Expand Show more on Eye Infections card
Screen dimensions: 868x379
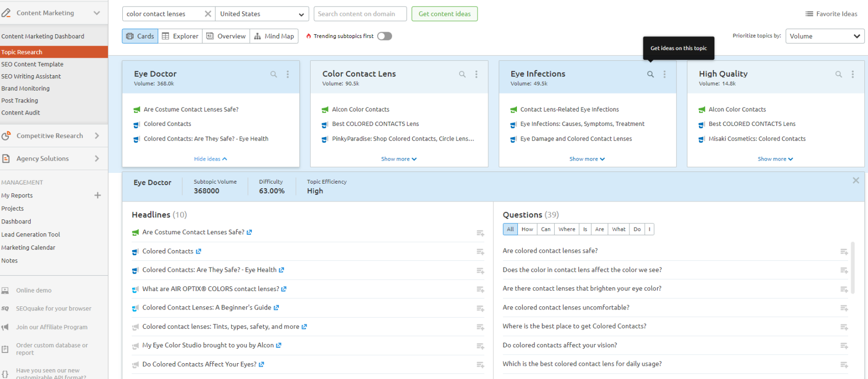coord(587,159)
